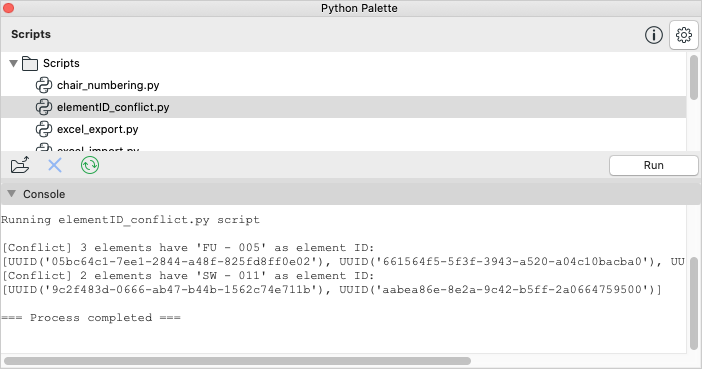Click the script list vertical scrollbar
The image size is (702, 369).
pos(693,77)
